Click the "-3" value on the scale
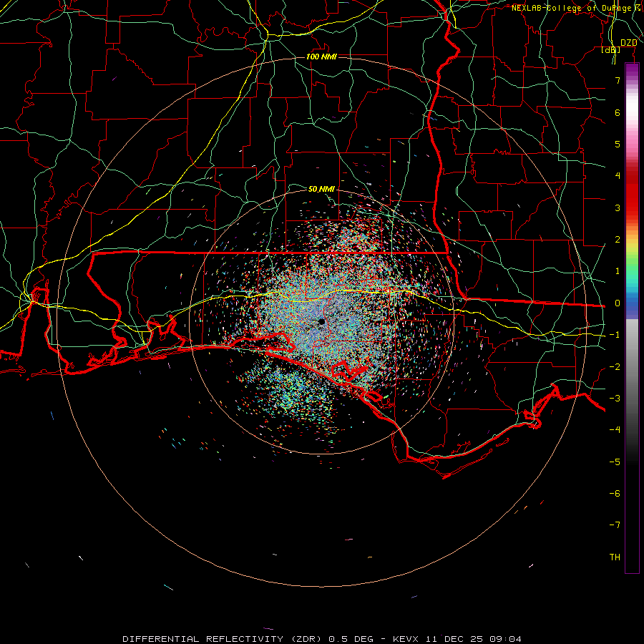The height and width of the screenshot is (644, 644). [x=615, y=399]
